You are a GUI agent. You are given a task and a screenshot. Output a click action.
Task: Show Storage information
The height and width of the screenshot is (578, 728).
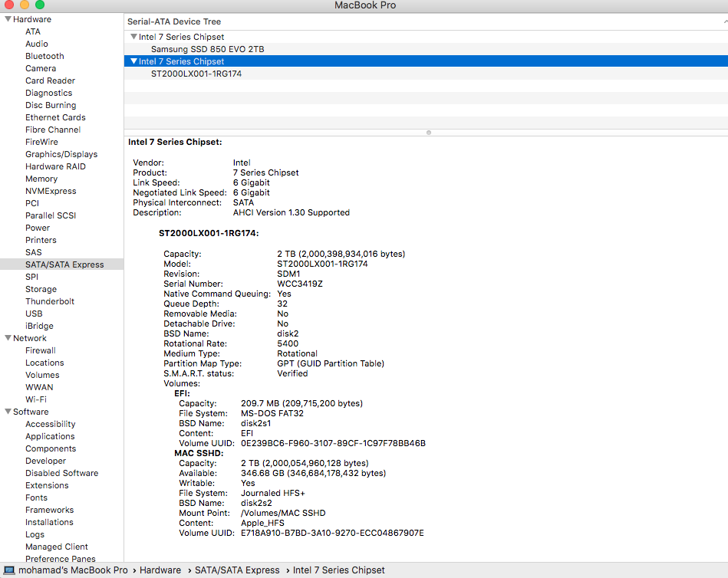coord(41,289)
